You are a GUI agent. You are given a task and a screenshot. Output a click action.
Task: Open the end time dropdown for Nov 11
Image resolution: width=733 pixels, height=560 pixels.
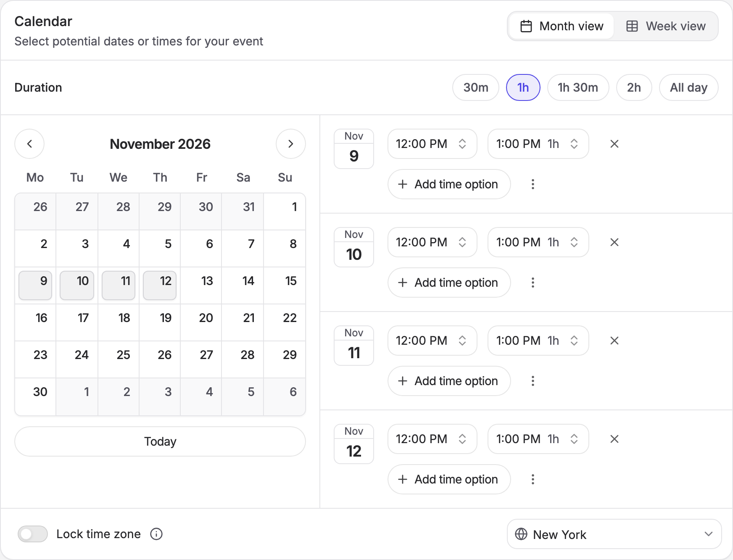click(538, 341)
